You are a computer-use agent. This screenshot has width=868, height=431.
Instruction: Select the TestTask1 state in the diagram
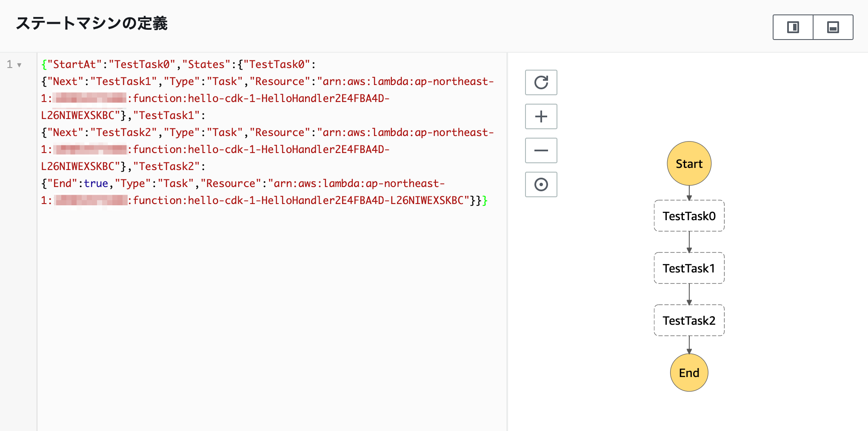[689, 268]
